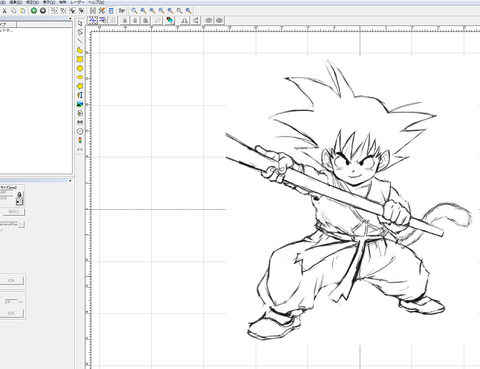480x369 pixels.
Task: Click the first padlock icon in toolbar
Action: click(125, 20)
